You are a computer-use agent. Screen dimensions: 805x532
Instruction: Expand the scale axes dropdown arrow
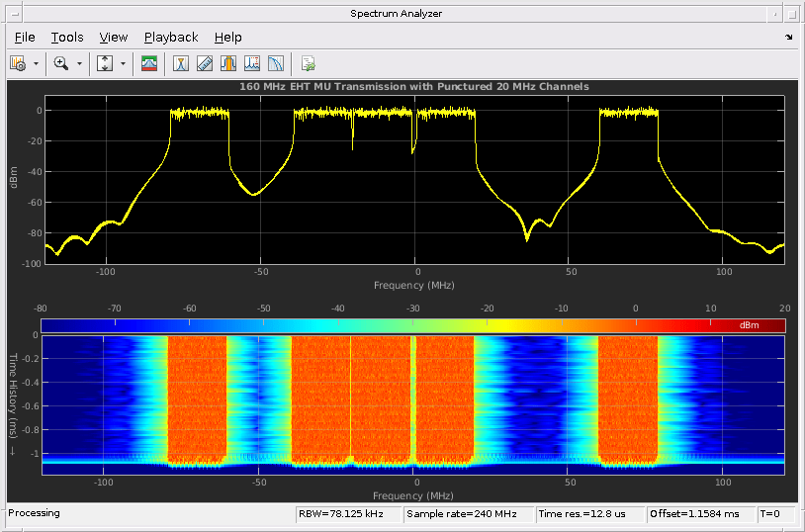pyautogui.click(x=124, y=63)
